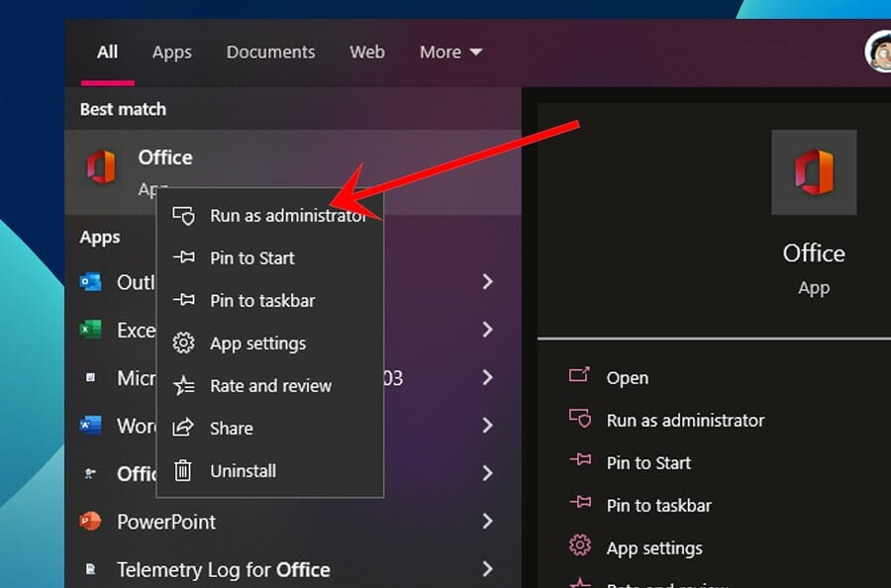
Task: Expand the chevron on the row ending in 03
Action: point(487,377)
